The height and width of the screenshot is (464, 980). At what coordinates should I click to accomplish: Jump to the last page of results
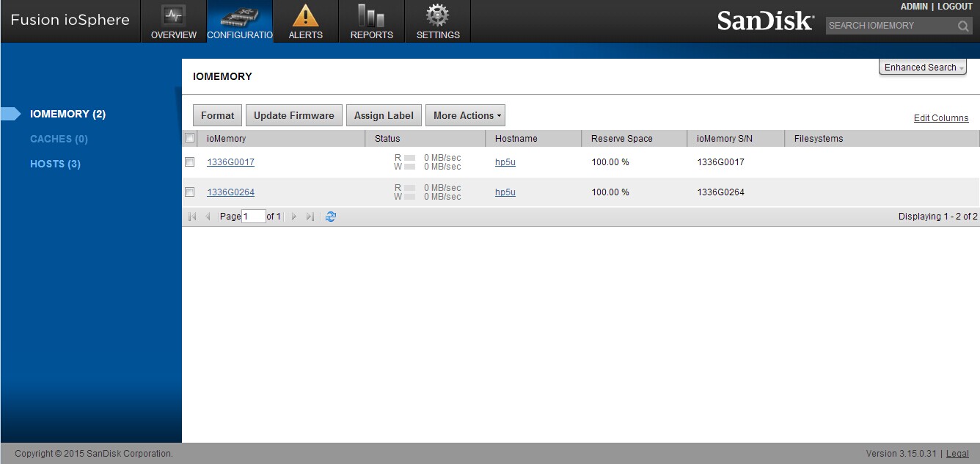tap(310, 217)
